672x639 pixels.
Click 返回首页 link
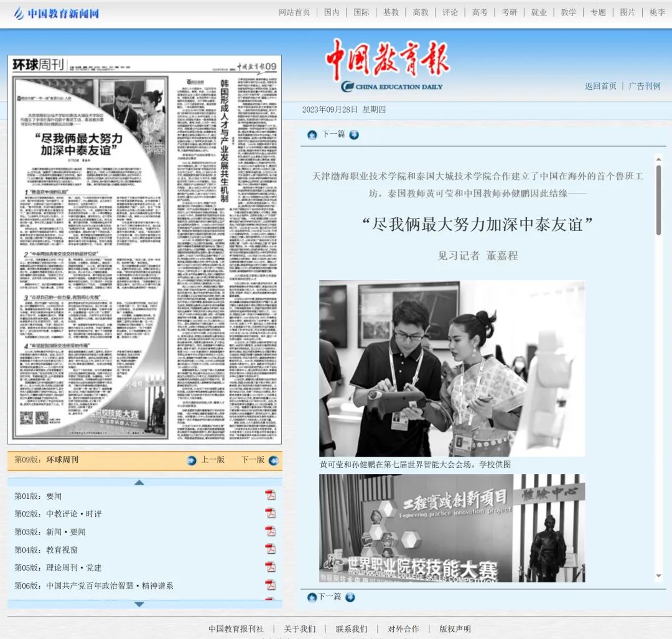(600, 86)
